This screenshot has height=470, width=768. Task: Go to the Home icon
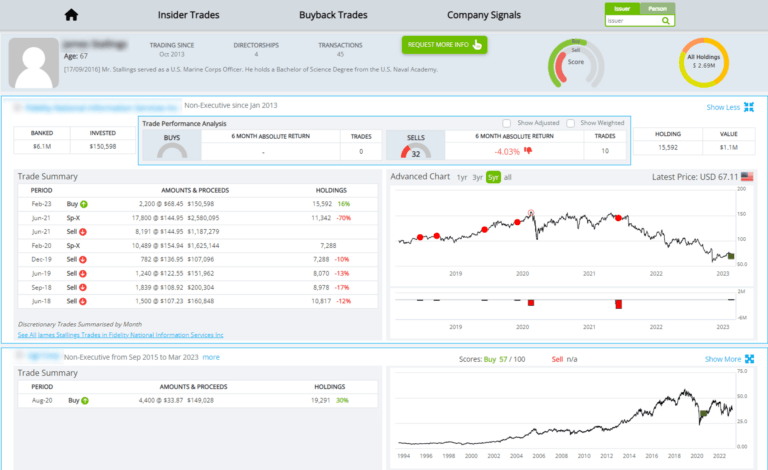(71, 15)
